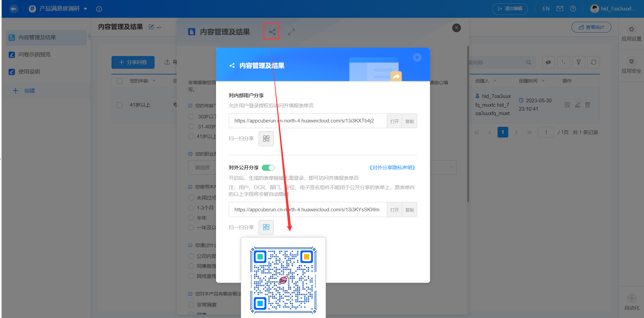
Task: Select 内容管理及结果 in the left sidebar
Action: tap(46, 38)
